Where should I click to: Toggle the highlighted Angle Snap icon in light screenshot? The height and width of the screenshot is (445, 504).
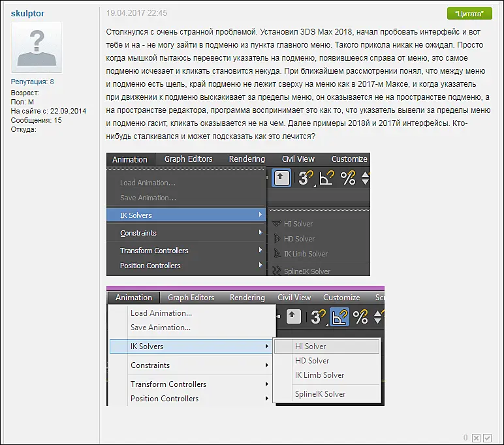pyautogui.click(x=339, y=317)
